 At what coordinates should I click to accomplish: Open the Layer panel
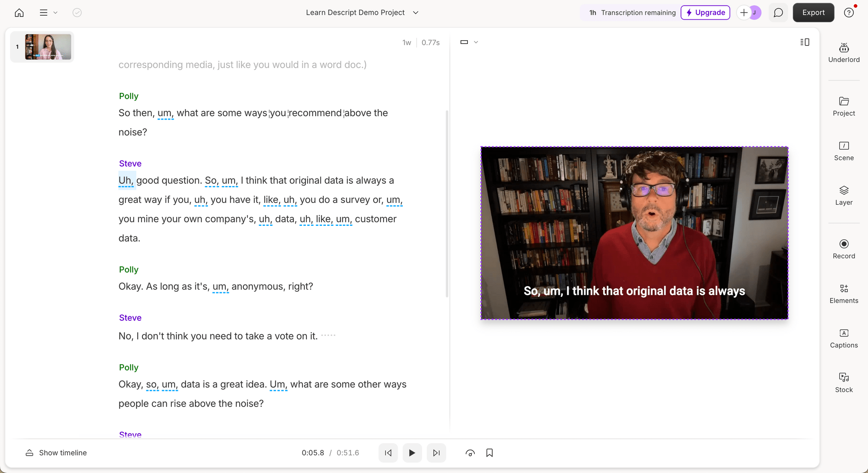[x=844, y=195]
